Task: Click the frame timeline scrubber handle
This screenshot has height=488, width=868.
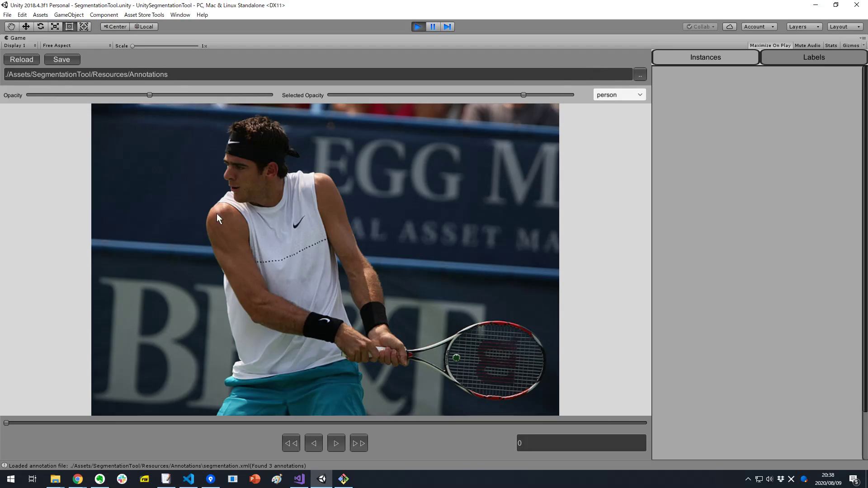Action: (x=6, y=423)
